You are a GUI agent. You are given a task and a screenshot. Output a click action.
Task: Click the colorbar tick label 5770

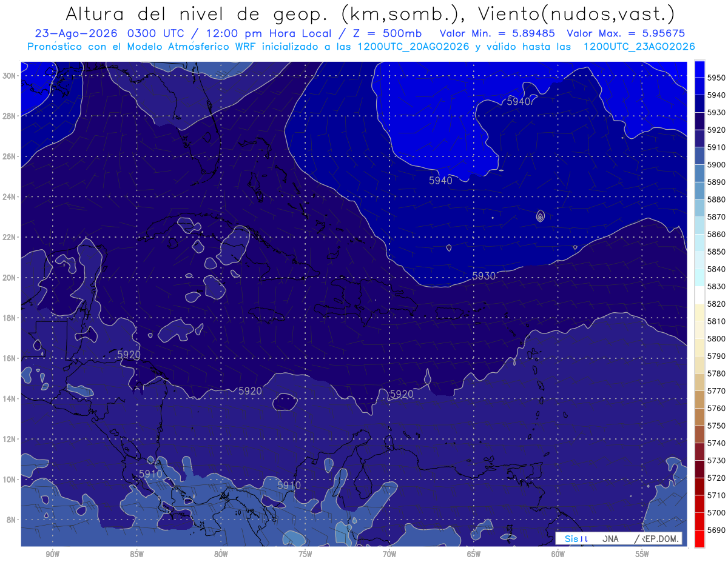click(716, 391)
